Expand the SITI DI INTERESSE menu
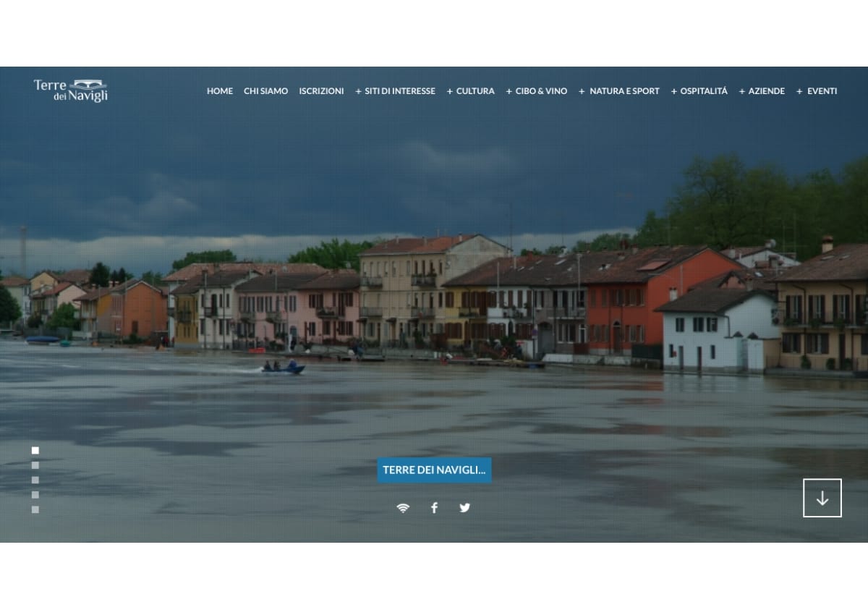Viewport: 868px width, 610px height. tap(395, 91)
